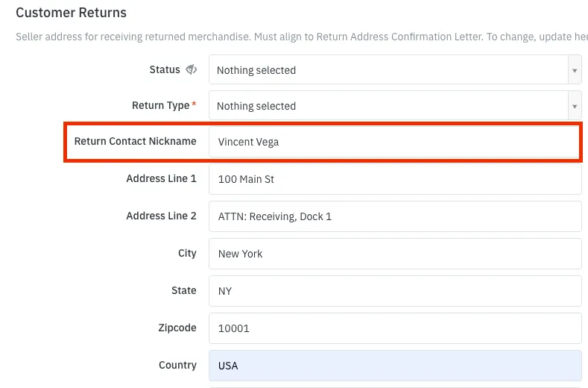Focus the Address Line 2 input field

(x=395, y=216)
